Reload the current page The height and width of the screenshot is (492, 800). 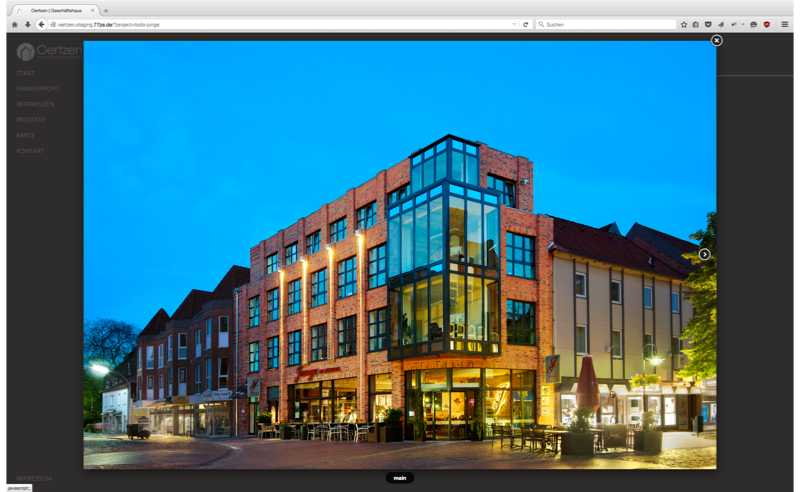[526, 24]
